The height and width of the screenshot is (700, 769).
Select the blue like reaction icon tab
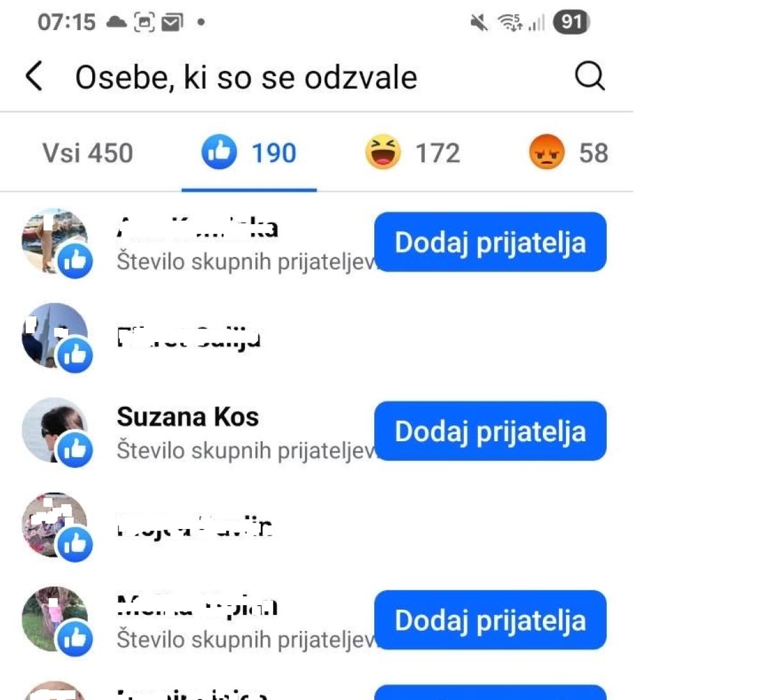tap(219, 152)
